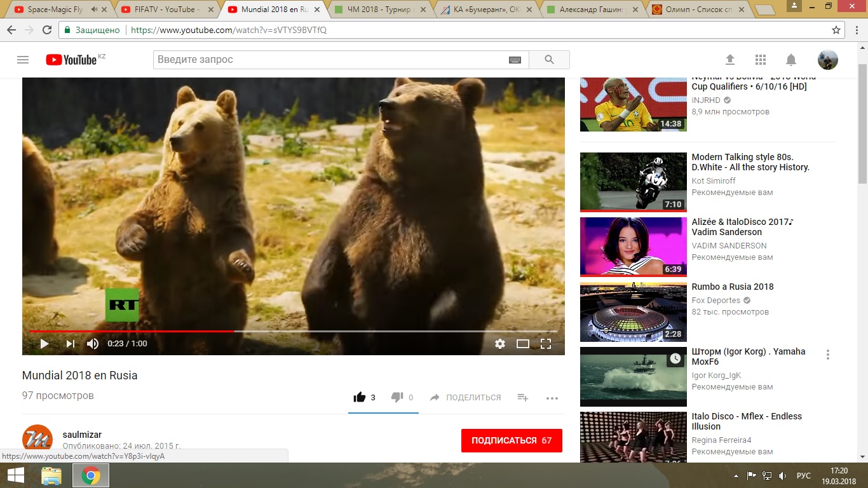Subscribe with ПОДПИСАТЬСЯ button

512,440
